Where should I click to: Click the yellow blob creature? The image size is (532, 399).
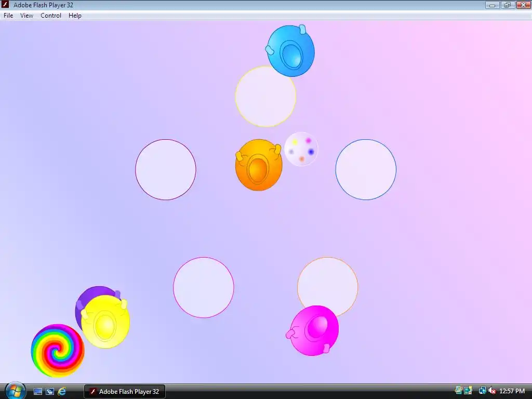pos(106,322)
